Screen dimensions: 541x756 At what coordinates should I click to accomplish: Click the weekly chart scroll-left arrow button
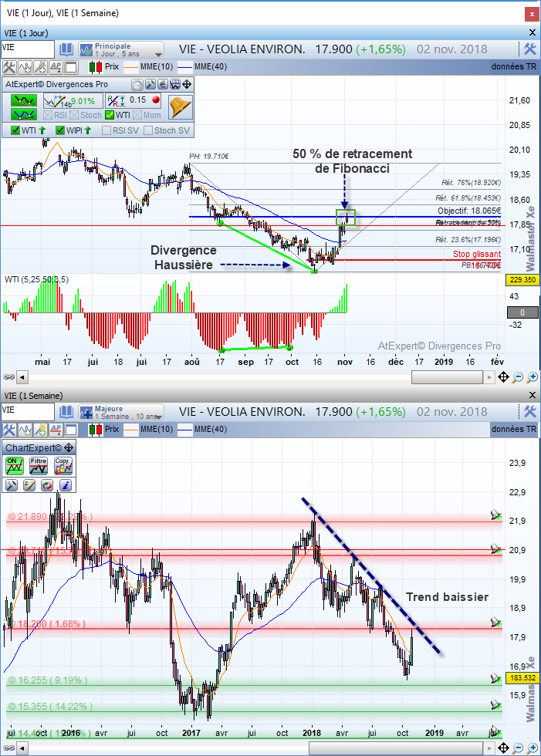(22, 748)
